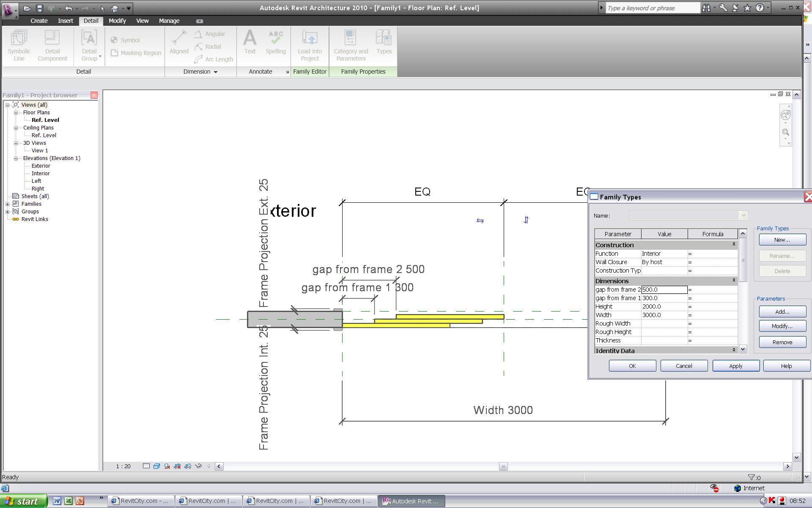
Task: Open Category and Parameters
Action: pos(351,45)
